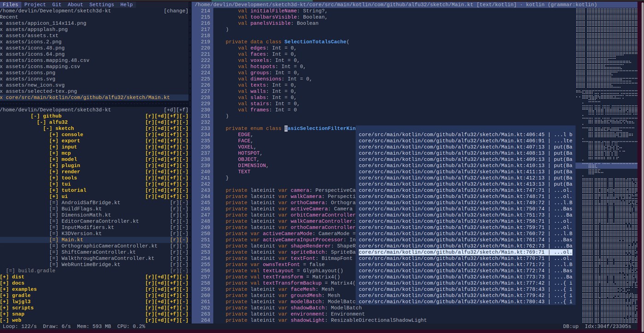The image size is (644, 333).
Task: Expand the dist folder
Action: [x=5, y=277]
